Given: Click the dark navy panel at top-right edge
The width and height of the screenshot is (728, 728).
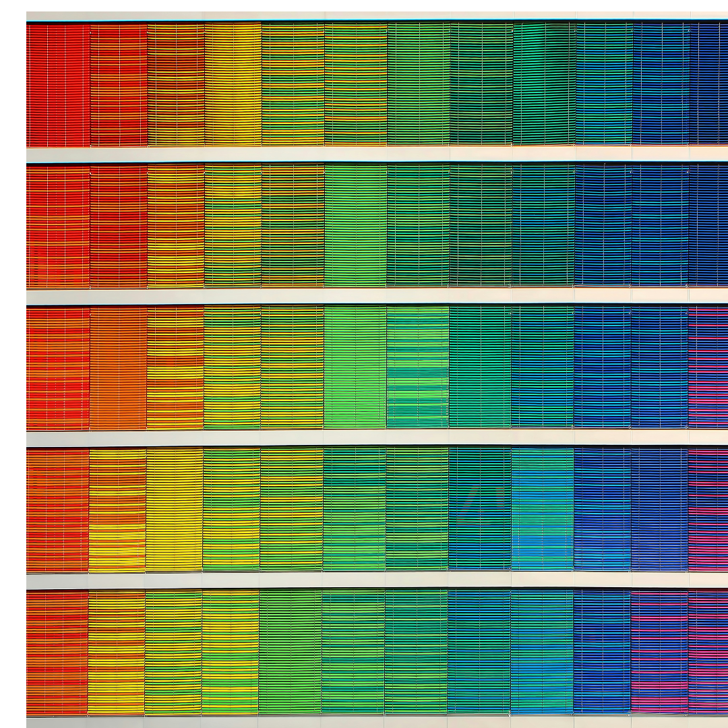Looking at the screenshot, I should click(708, 84).
